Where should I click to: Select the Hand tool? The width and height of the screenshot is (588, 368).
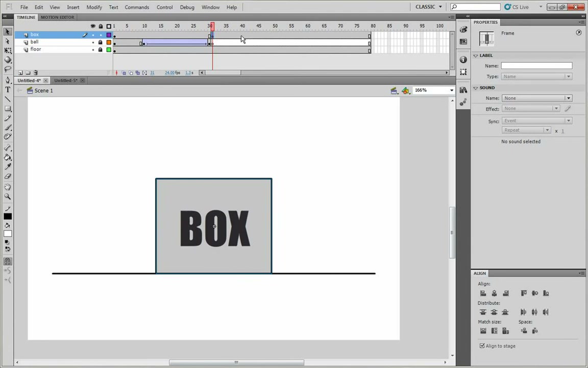[8, 187]
